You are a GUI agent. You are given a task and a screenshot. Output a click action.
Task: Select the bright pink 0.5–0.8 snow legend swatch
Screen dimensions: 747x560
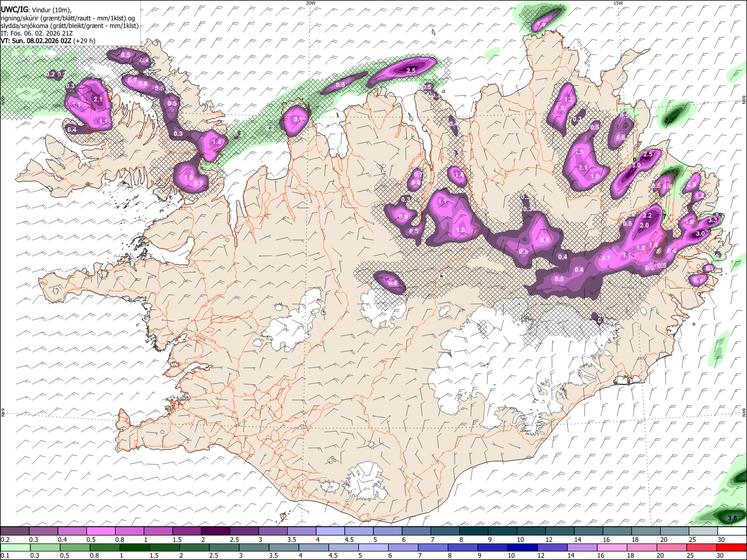100,531
